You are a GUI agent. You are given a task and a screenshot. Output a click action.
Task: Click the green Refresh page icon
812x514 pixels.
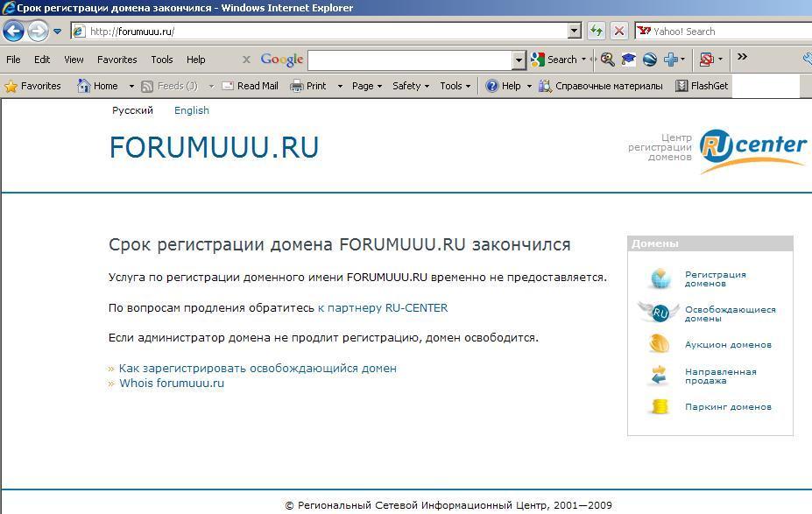click(597, 31)
